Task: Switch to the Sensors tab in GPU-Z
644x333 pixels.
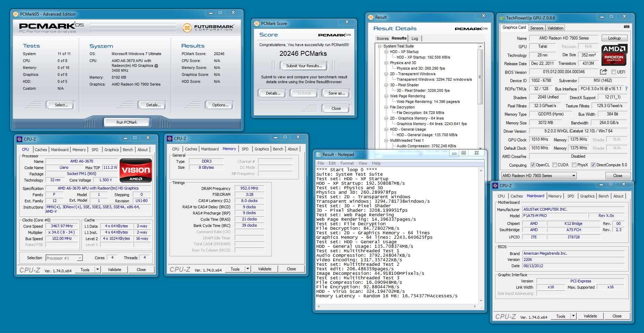Action: [x=536, y=28]
